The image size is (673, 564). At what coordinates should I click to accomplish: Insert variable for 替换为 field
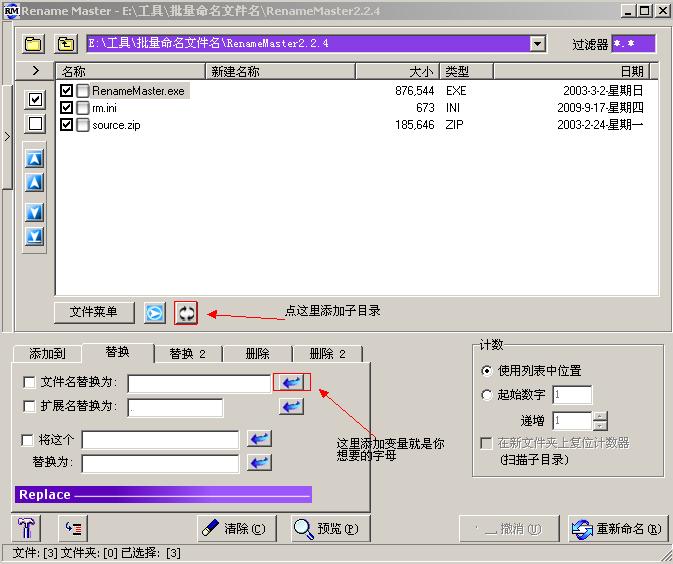tap(259, 463)
